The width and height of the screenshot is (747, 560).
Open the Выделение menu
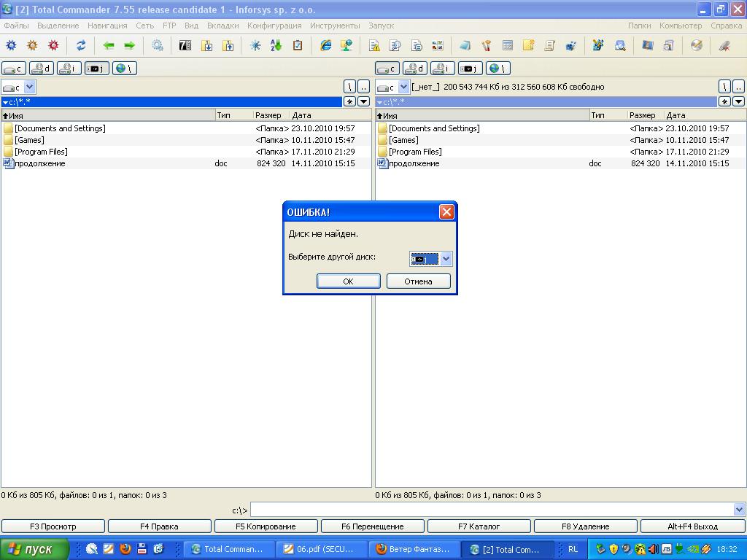pos(58,26)
